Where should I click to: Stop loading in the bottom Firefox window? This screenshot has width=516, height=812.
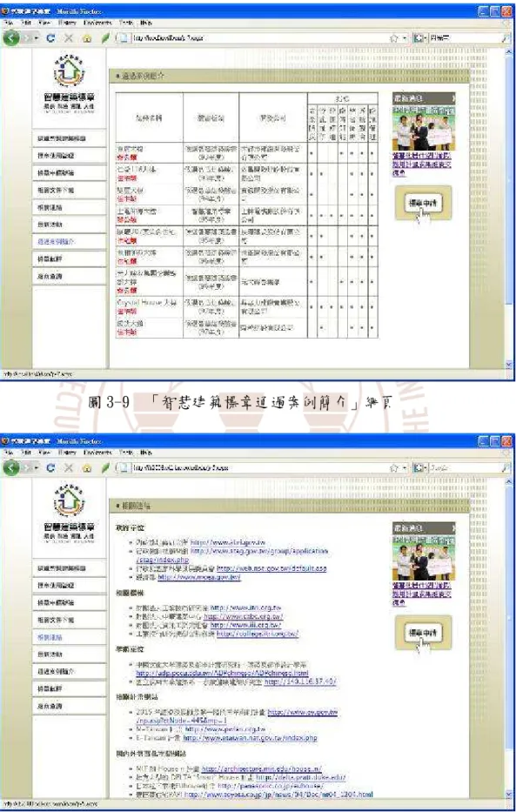pos(69,467)
